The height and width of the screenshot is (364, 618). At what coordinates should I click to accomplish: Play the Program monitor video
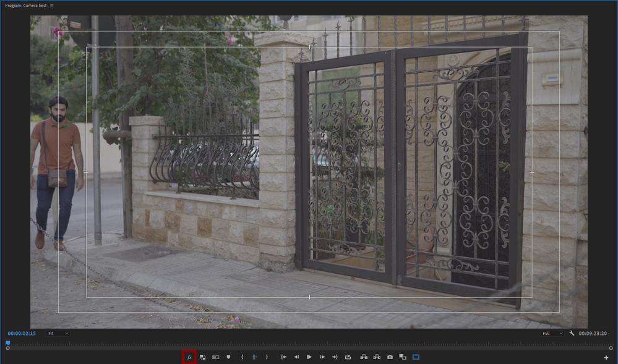[x=309, y=357]
